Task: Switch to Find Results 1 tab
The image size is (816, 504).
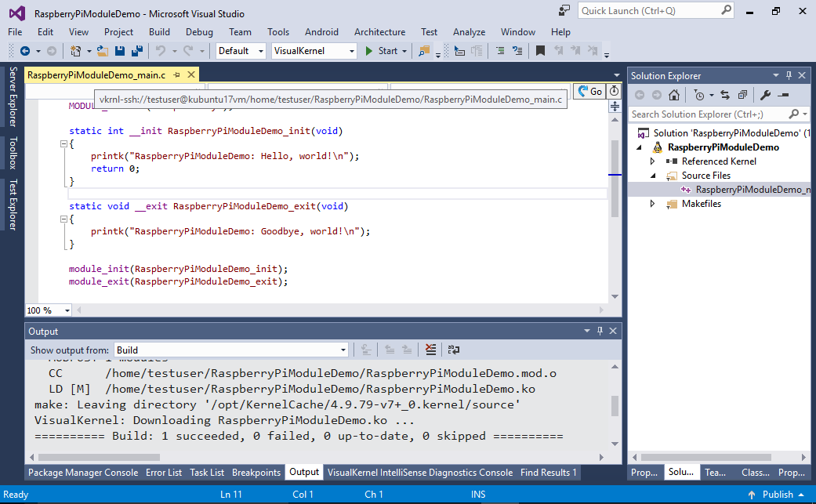Action: [549, 473]
